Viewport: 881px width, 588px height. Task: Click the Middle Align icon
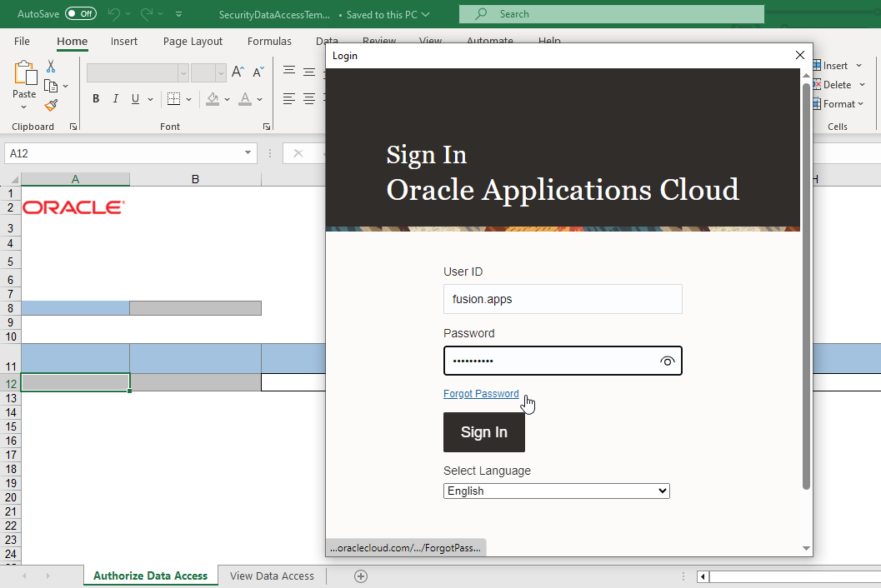[309, 72]
